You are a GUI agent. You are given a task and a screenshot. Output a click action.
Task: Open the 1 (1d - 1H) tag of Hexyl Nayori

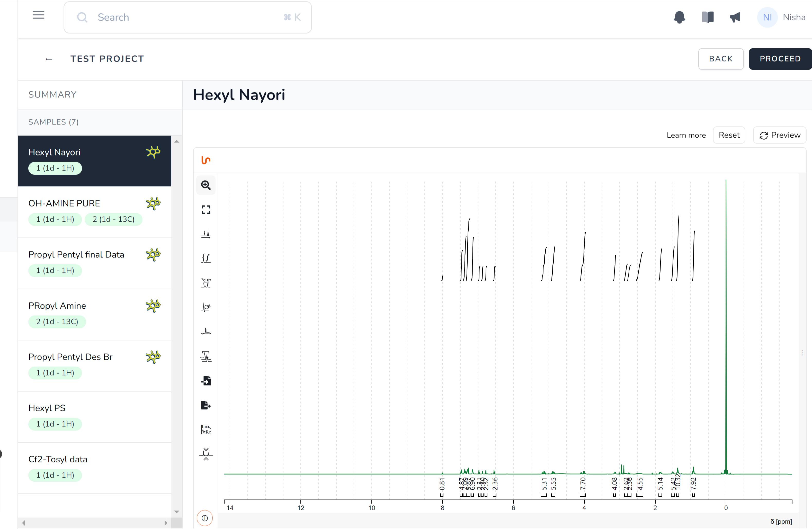pos(55,168)
